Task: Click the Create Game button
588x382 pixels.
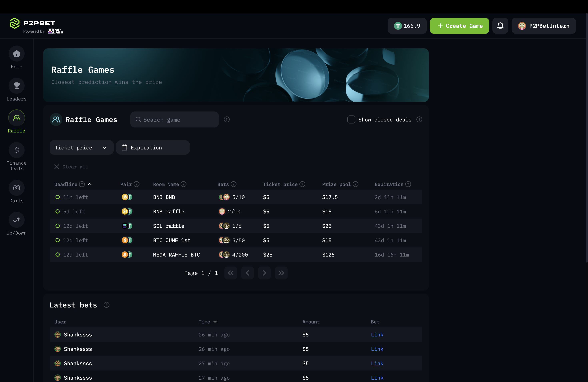Action: [459, 26]
